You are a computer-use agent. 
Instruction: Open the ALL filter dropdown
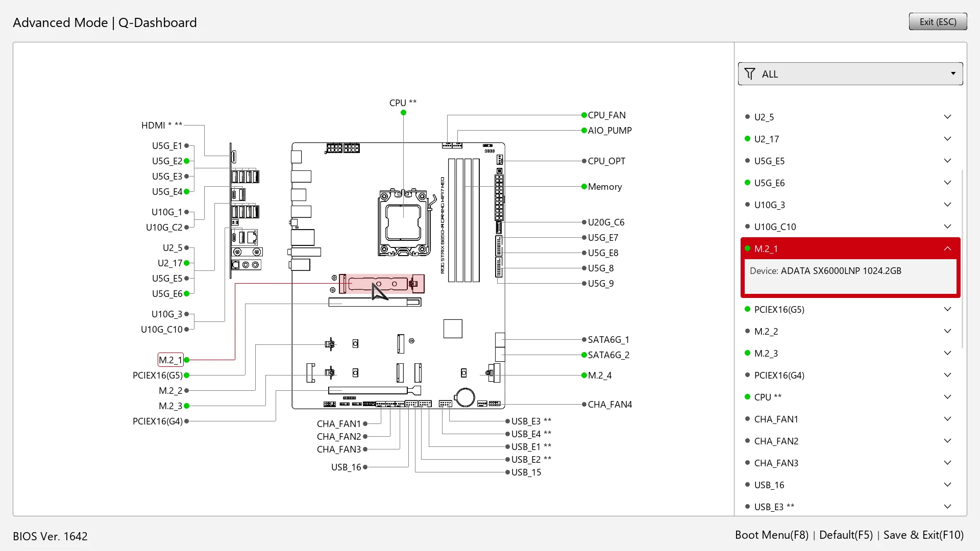[850, 74]
